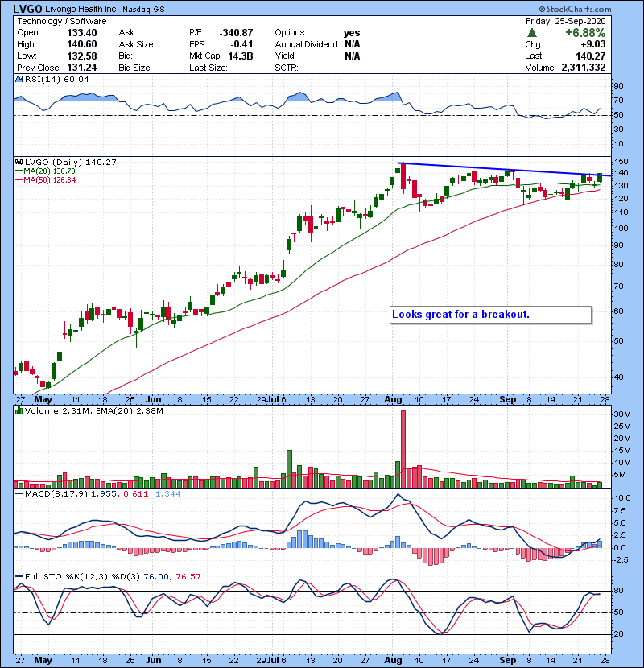Click the MACD value 1.955
The width and height of the screenshot is (644, 668).
pyautogui.click(x=104, y=494)
